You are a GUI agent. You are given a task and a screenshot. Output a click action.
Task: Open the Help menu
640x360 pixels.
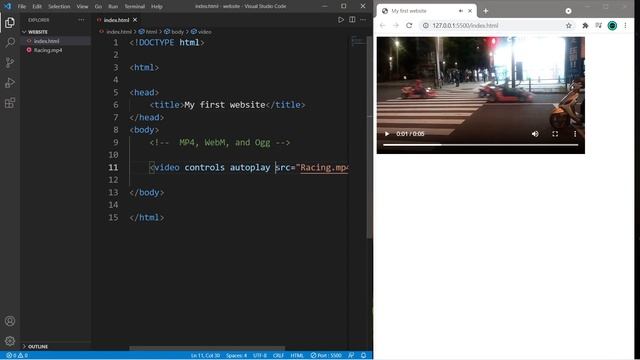point(157,6)
